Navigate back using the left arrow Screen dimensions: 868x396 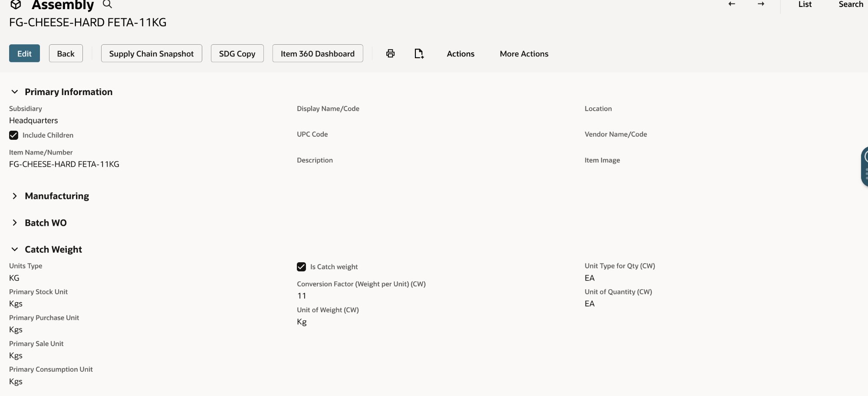[x=732, y=4]
